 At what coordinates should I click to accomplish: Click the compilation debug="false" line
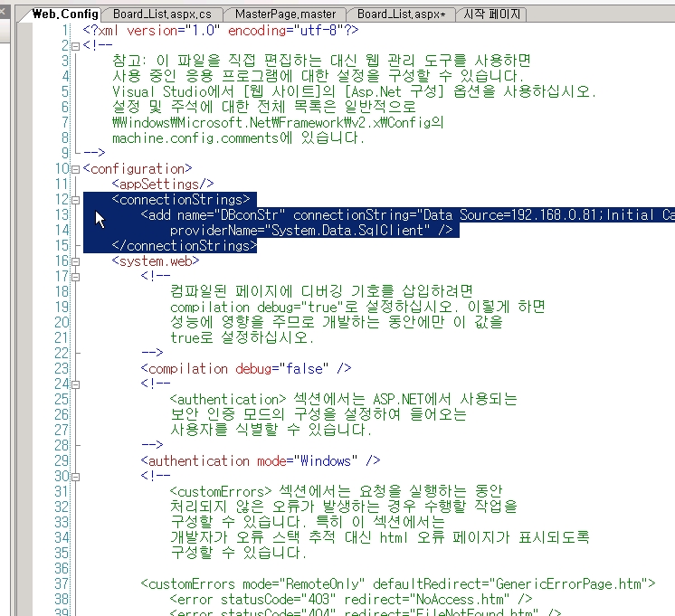tap(246, 369)
